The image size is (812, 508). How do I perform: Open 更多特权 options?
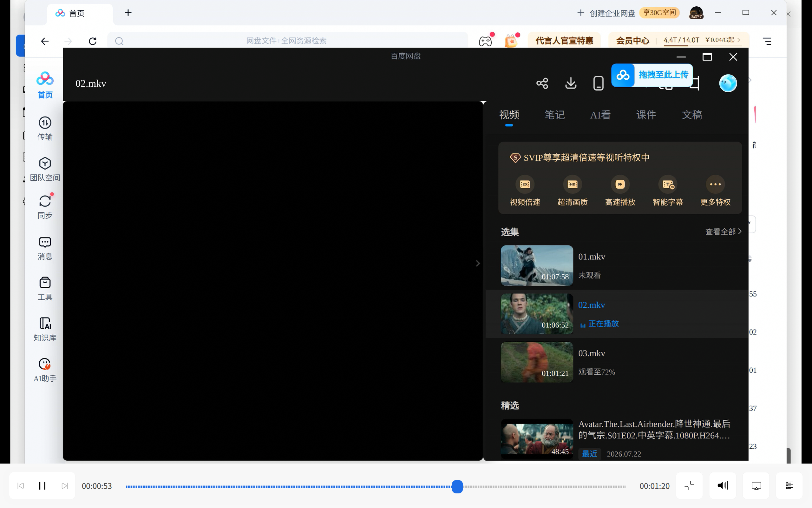click(x=715, y=190)
